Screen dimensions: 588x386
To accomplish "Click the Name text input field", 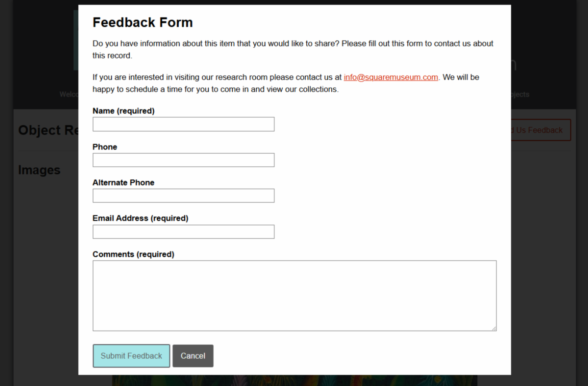I will (183, 124).
